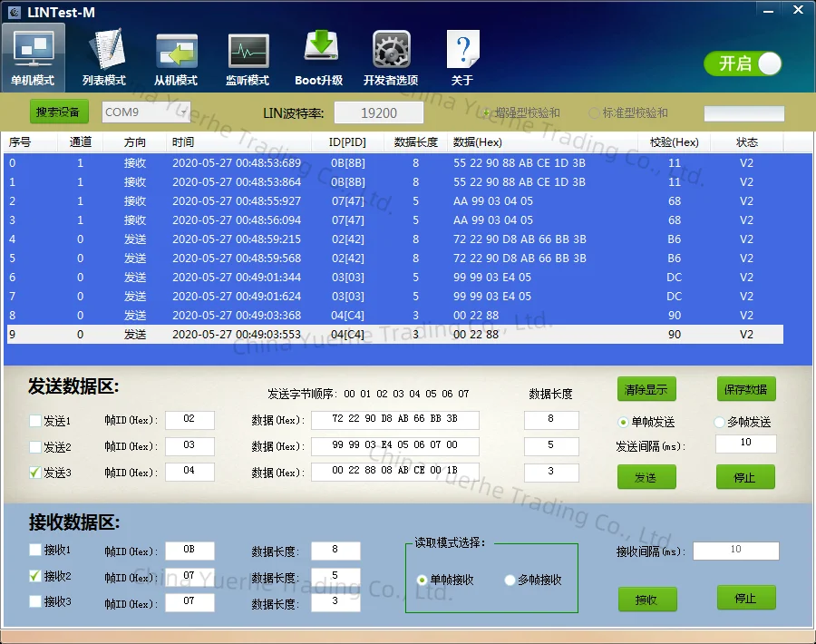816x644 pixels.
Task: Select 多帧发送 radio button
Action: coord(720,422)
